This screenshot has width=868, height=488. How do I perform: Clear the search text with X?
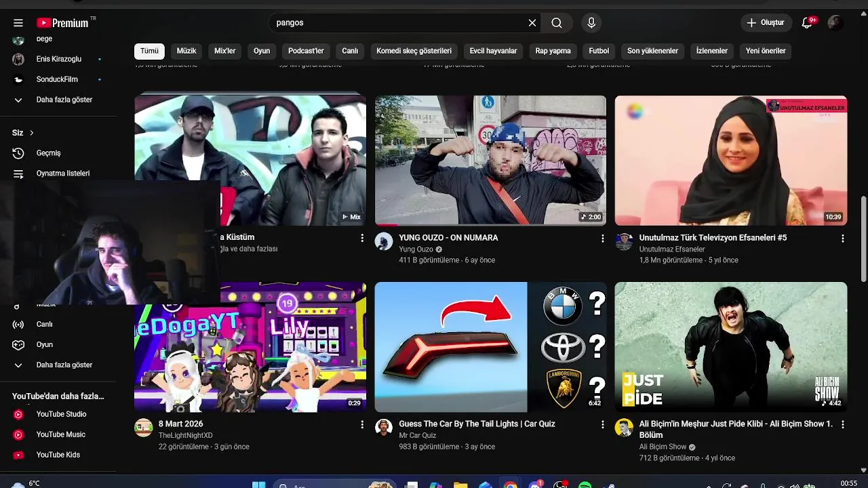(x=532, y=23)
